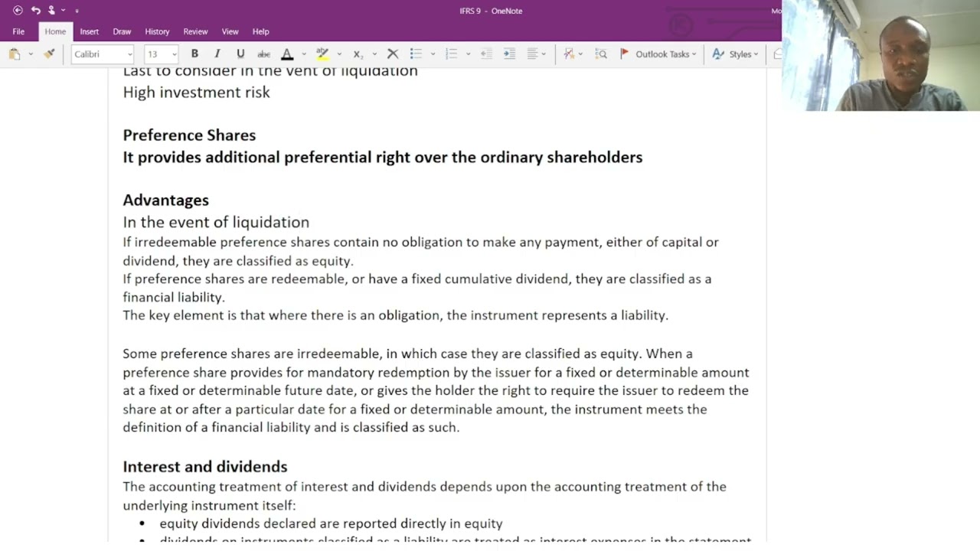Apply numbered list formatting
This screenshot has width=980, height=551.
point(451,54)
